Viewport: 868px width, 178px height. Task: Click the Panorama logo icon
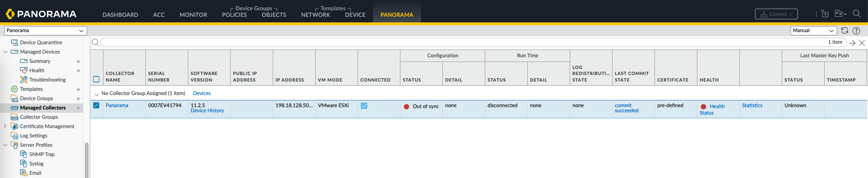pyautogui.click(x=10, y=14)
